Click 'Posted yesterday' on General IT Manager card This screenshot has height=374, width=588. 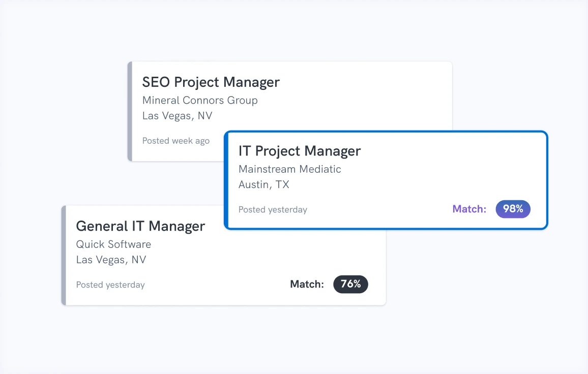110,285
